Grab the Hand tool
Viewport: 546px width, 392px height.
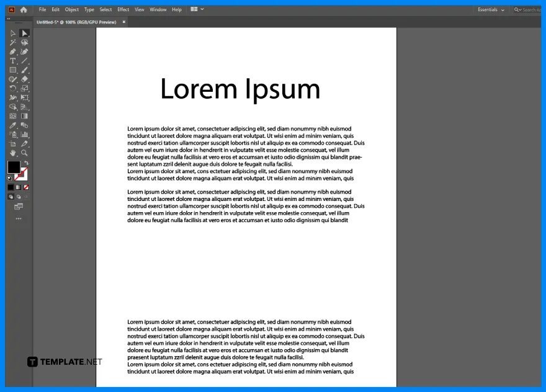(x=12, y=153)
